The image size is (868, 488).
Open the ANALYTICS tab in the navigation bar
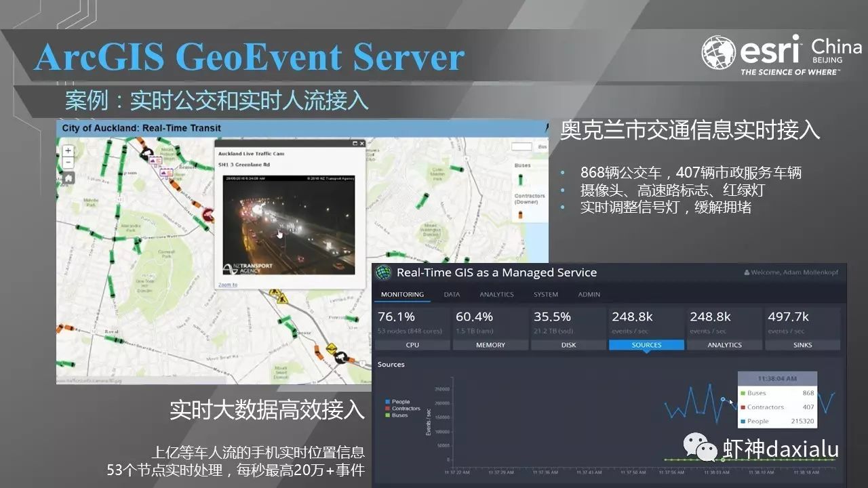[x=496, y=294]
